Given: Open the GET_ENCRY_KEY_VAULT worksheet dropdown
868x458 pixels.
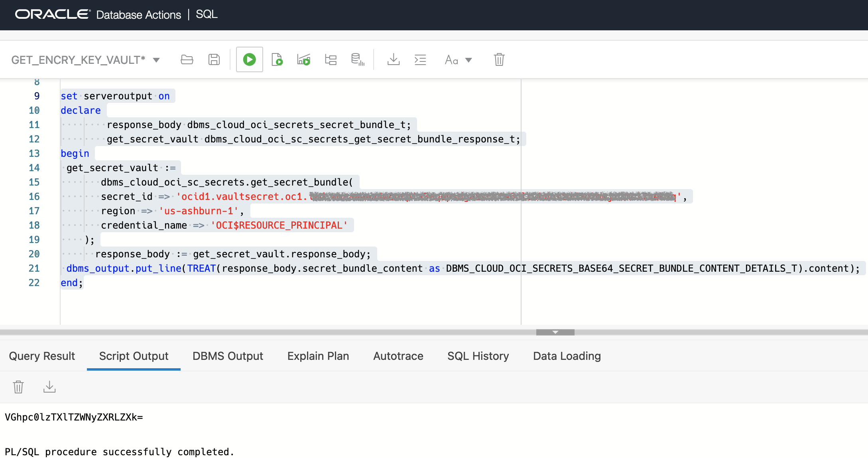Looking at the screenshot, I should point(156,60).
